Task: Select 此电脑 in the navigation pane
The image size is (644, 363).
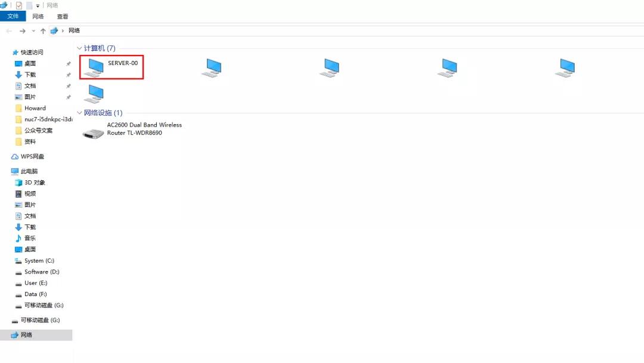Action: tap(29, 171)
